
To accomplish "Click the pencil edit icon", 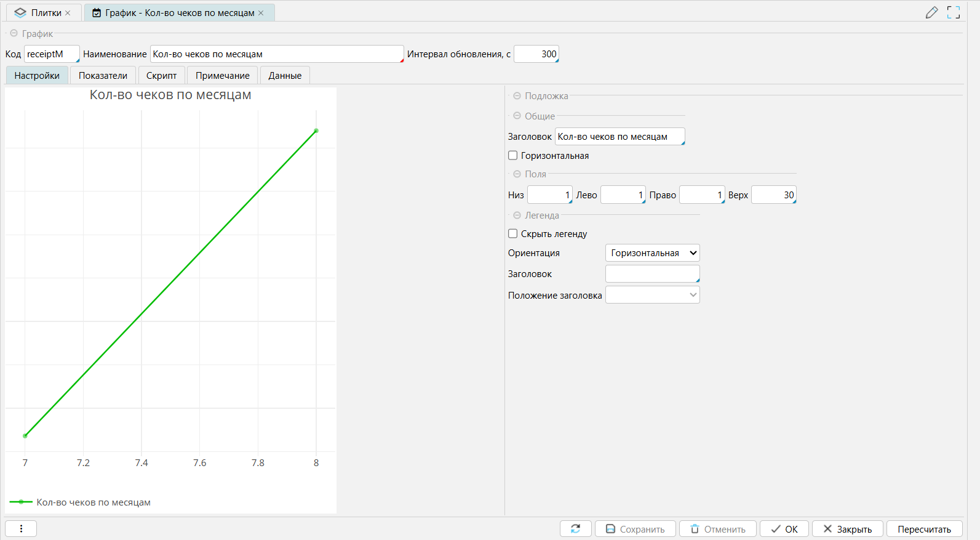I will coord(931,12).
